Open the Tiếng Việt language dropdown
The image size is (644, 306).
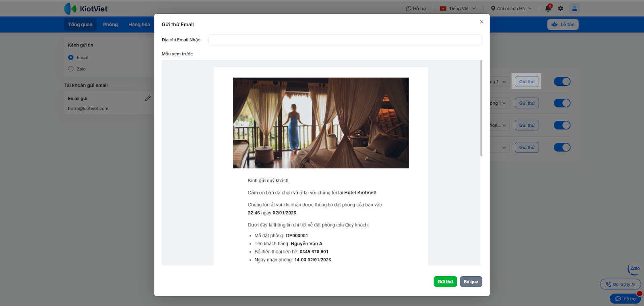pyautogui.click(x=458, y=8)
